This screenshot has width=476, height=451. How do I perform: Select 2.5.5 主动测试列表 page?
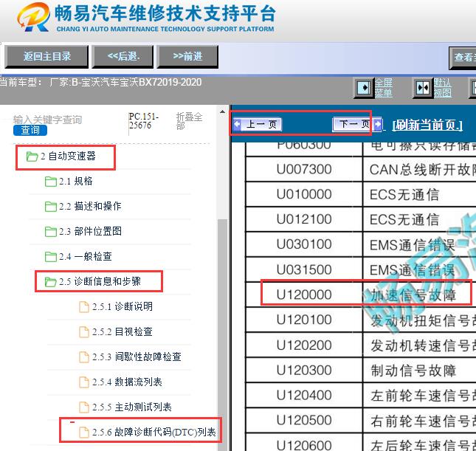pos(132,407)
